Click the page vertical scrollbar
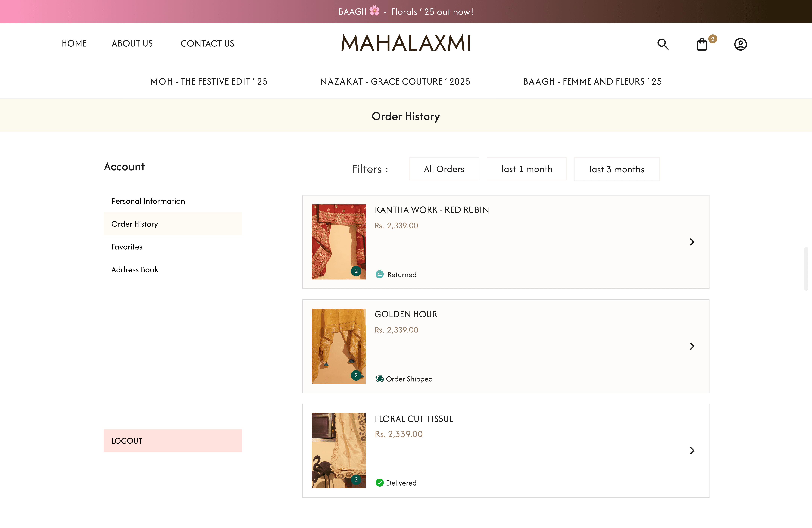Screen dimensions: 812x528 click(x=806, y=269)
